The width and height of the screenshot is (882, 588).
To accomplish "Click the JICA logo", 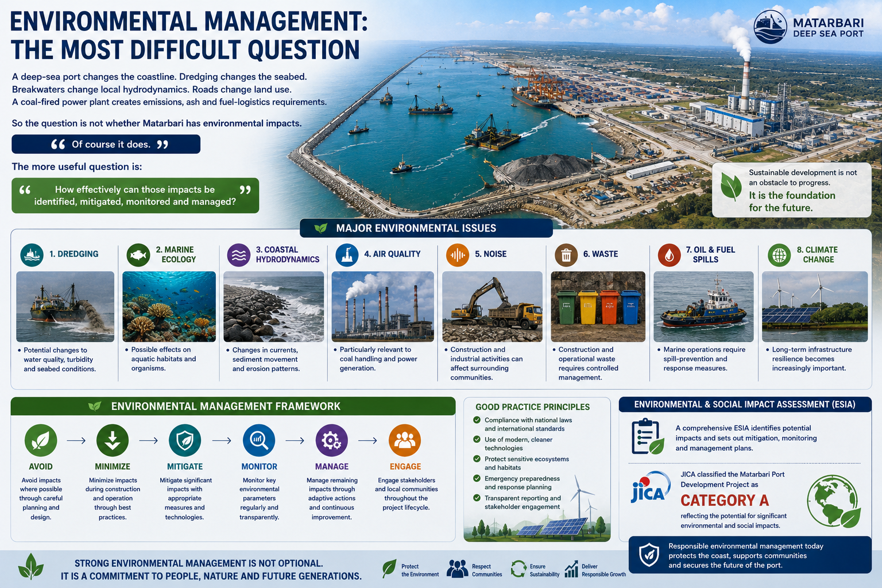I will 650,488.
